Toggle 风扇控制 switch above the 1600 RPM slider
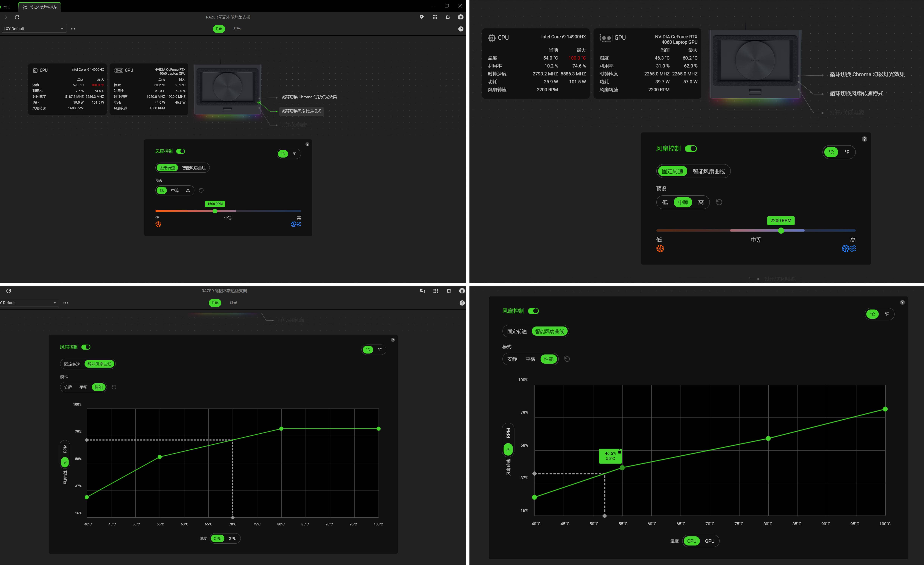 point(181,151)
